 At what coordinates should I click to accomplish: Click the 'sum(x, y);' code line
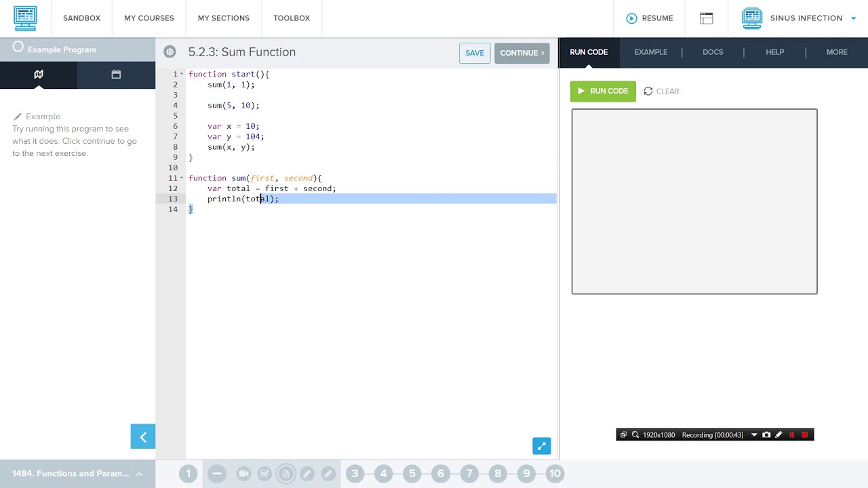point(231,147)
